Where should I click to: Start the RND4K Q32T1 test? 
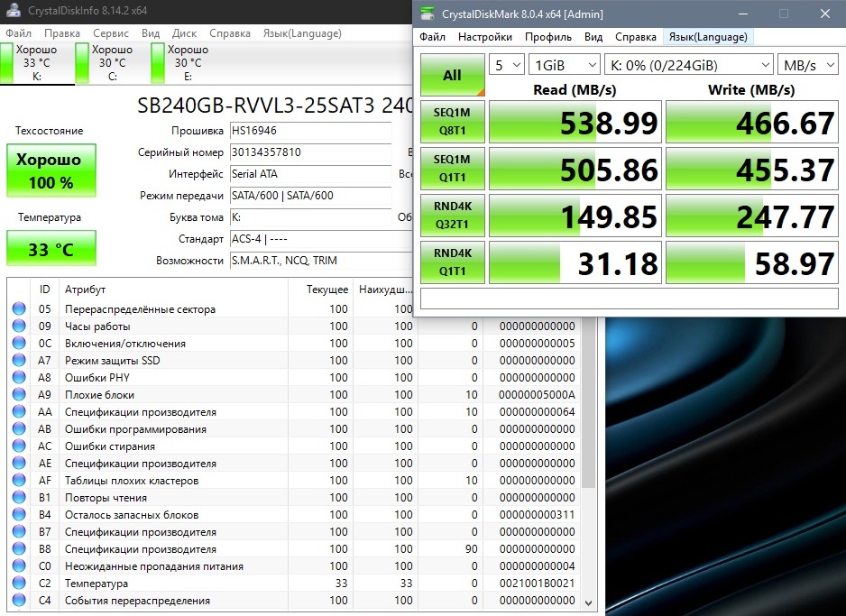pos(452,216)
